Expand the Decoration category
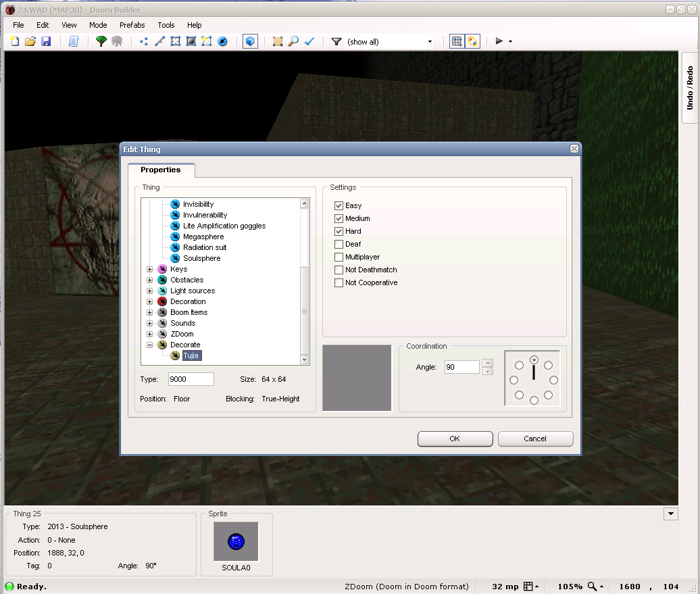The image size is (700, 594). click(x=149, y=301)
